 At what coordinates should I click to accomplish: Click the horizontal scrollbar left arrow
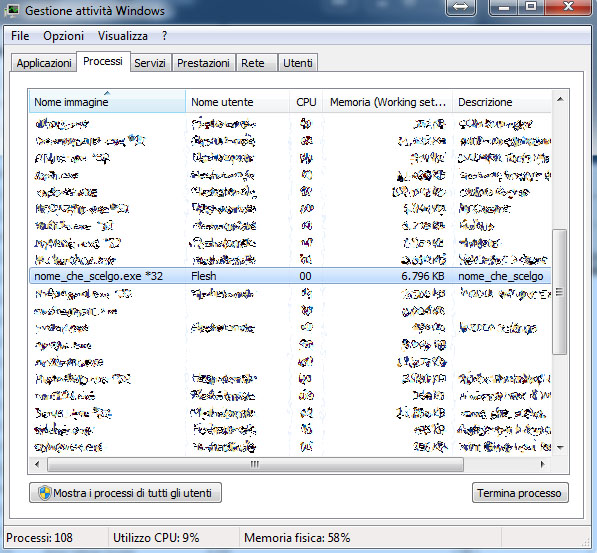click(37, 464)
